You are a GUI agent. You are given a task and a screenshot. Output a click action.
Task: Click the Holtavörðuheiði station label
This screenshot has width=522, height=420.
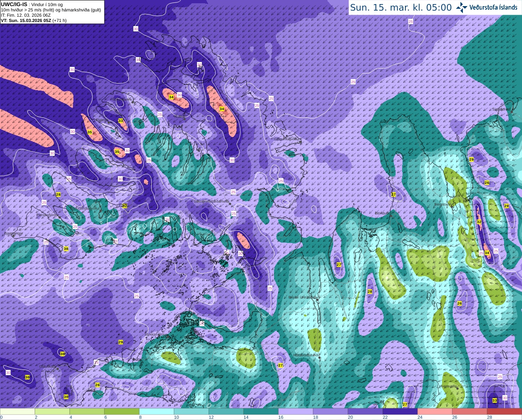pos(306,355)
